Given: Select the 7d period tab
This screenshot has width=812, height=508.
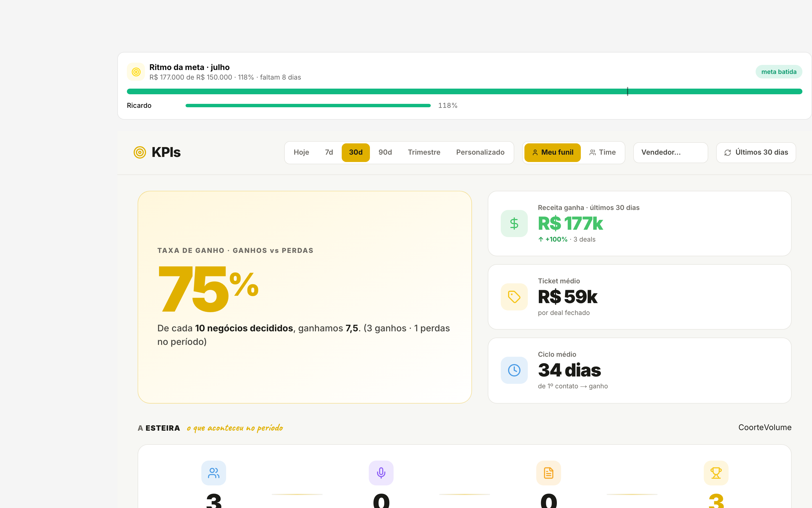Looking at the screenshot, I should [329, 152].
